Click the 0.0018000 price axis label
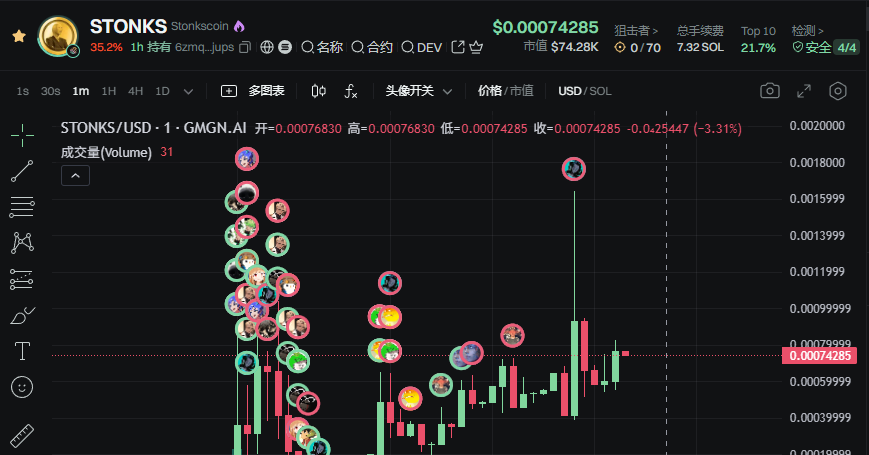 tap(817, 162)
